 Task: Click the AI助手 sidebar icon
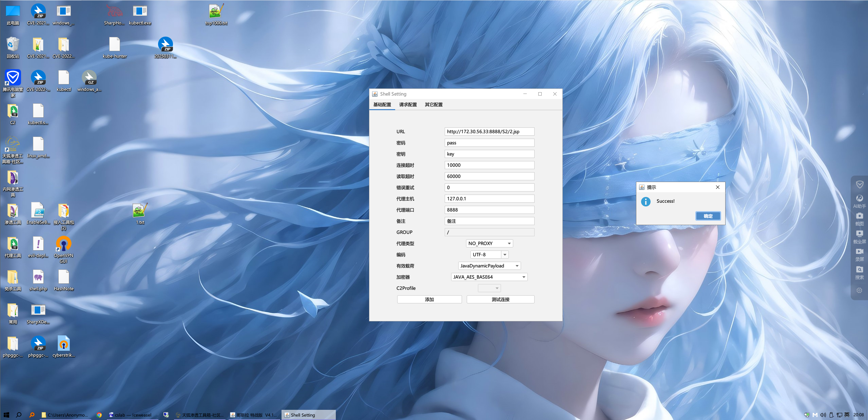859,199
